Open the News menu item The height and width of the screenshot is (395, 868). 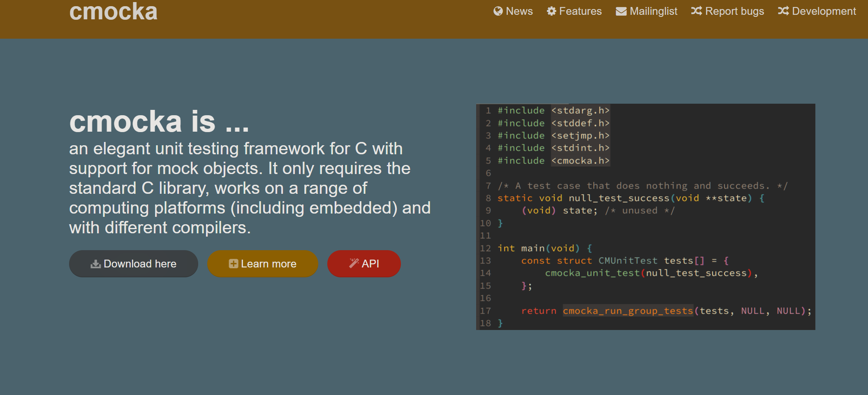[513, 11]
